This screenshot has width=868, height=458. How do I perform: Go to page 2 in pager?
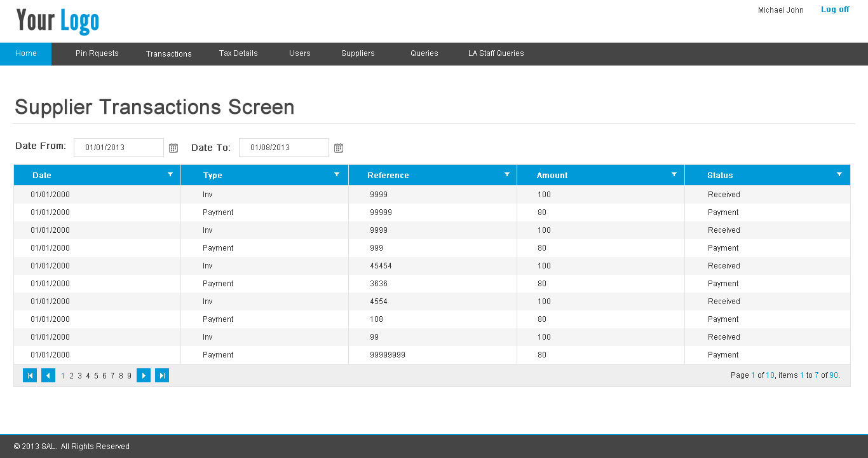coord(72,376)
